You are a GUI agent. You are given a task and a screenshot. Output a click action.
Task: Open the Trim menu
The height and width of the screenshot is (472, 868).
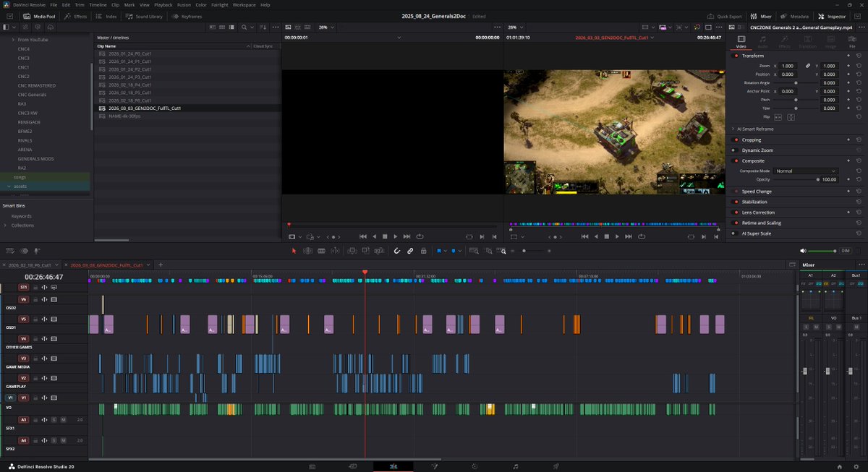click(x=78, y=5)
